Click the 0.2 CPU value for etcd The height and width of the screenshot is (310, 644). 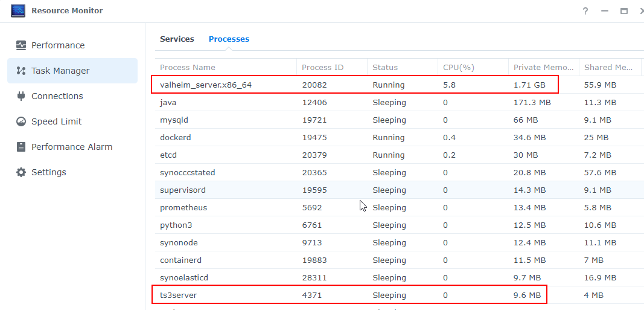click(449, 155)
